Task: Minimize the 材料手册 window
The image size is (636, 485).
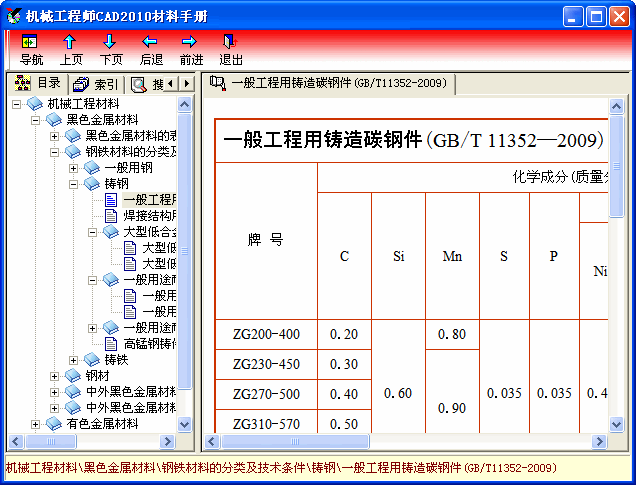Action: (x=573, y=17)
